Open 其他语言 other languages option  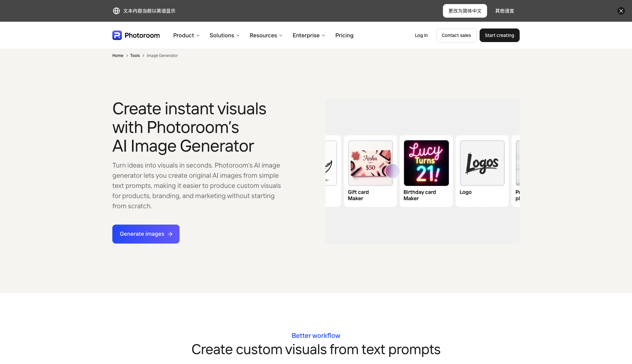[x=504, y=11]
